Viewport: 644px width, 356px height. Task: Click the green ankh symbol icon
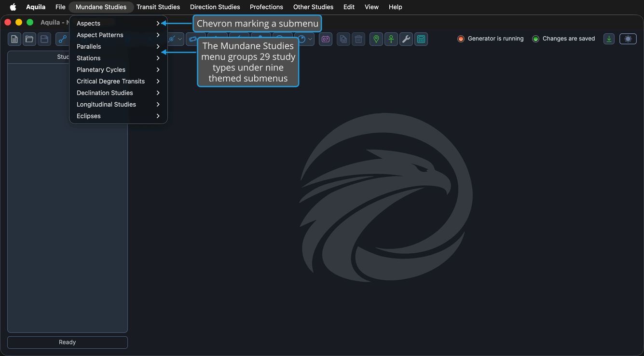coord(391,39)
